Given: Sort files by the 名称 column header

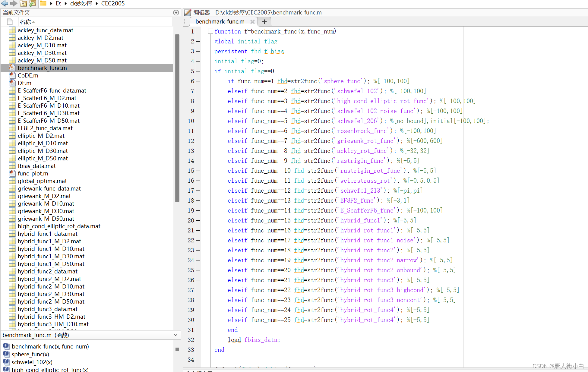Looking at the screenshot, I should coord(25,22).
